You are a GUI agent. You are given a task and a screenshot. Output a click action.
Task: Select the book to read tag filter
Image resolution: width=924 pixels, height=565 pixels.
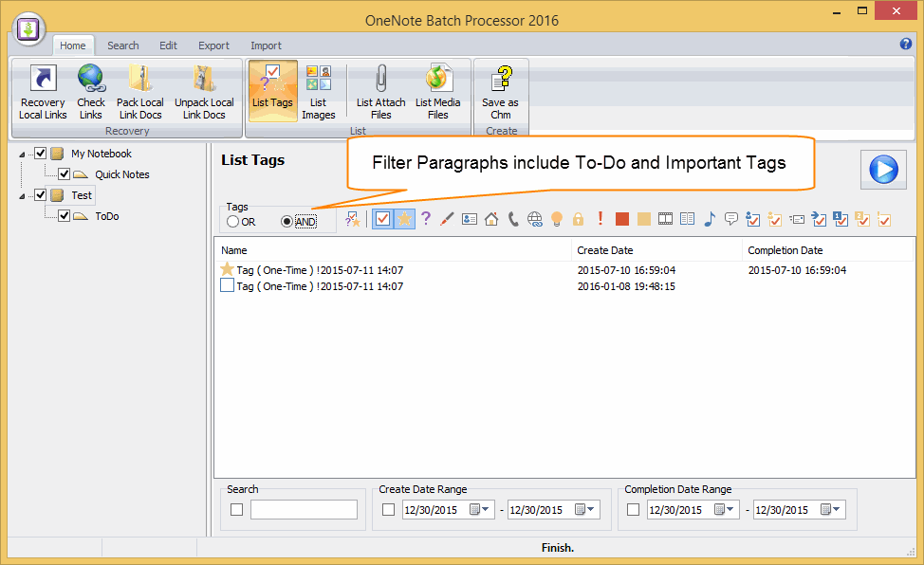(x=687, y=219)
